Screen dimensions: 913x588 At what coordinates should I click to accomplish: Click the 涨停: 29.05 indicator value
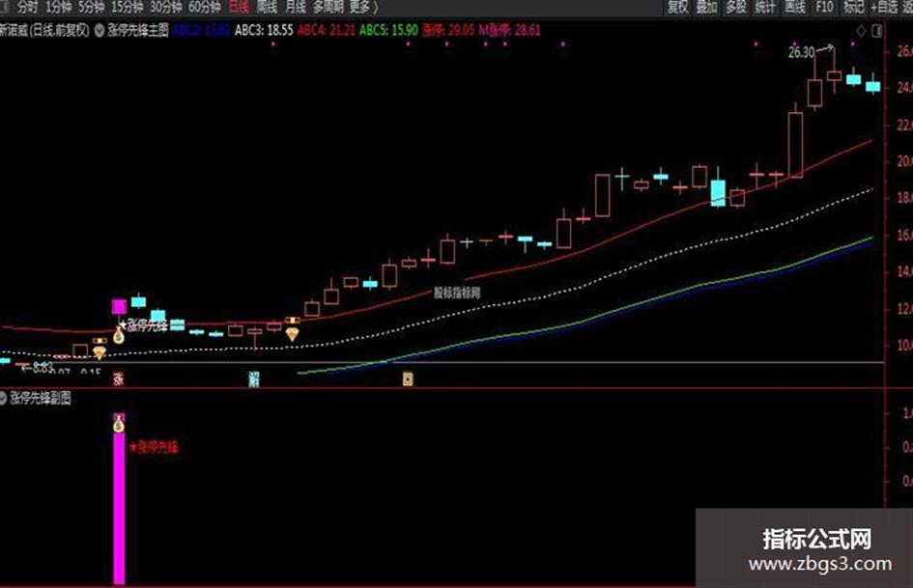448,30
